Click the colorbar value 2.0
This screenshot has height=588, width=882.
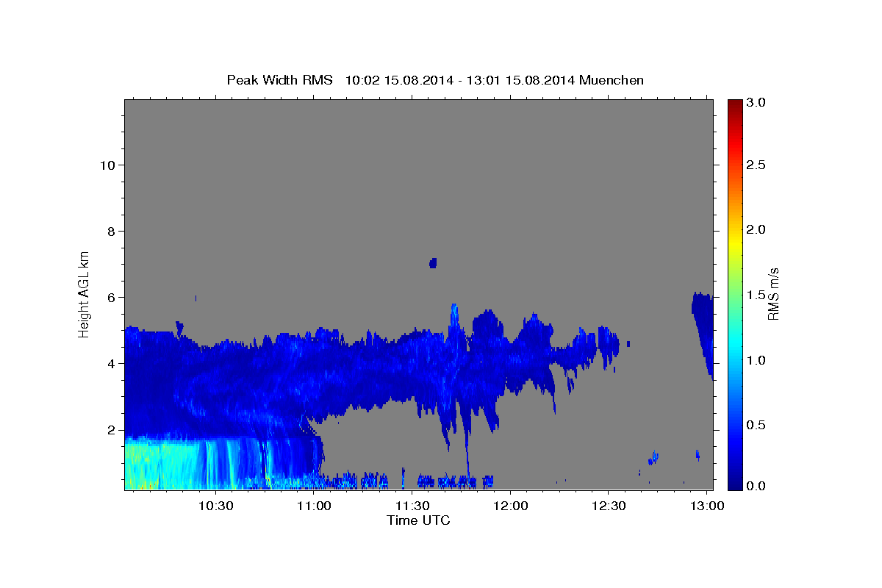point(757,229)
